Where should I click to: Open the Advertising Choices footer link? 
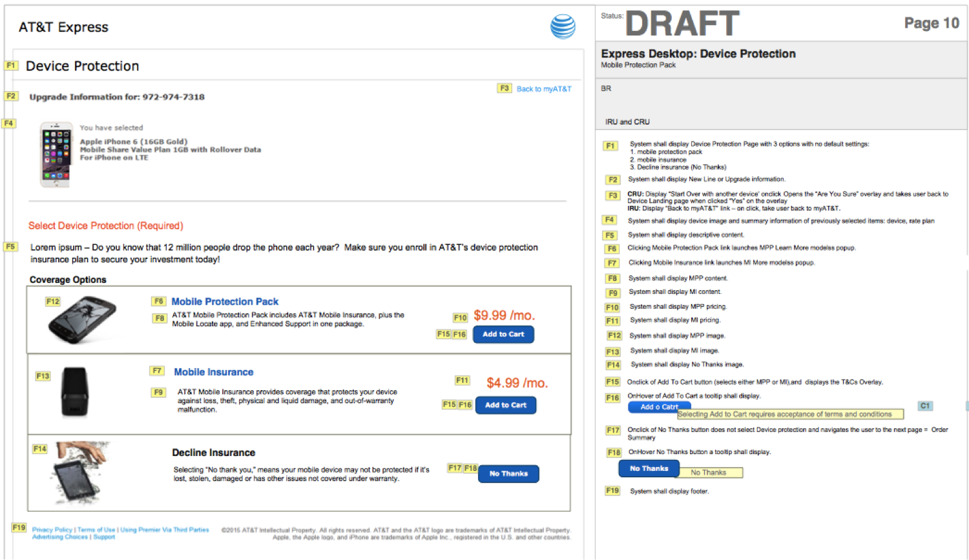tap(60, 537)
